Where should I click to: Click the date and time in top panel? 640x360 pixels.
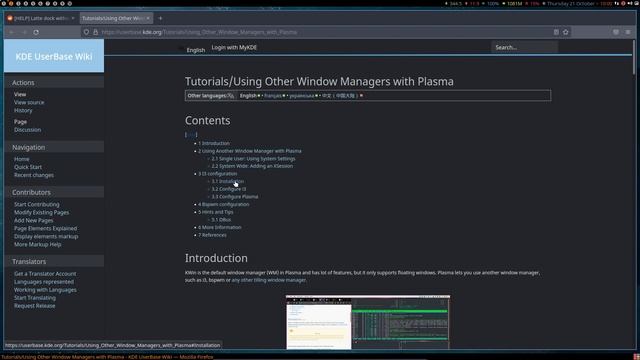click(x=579, y=4)
